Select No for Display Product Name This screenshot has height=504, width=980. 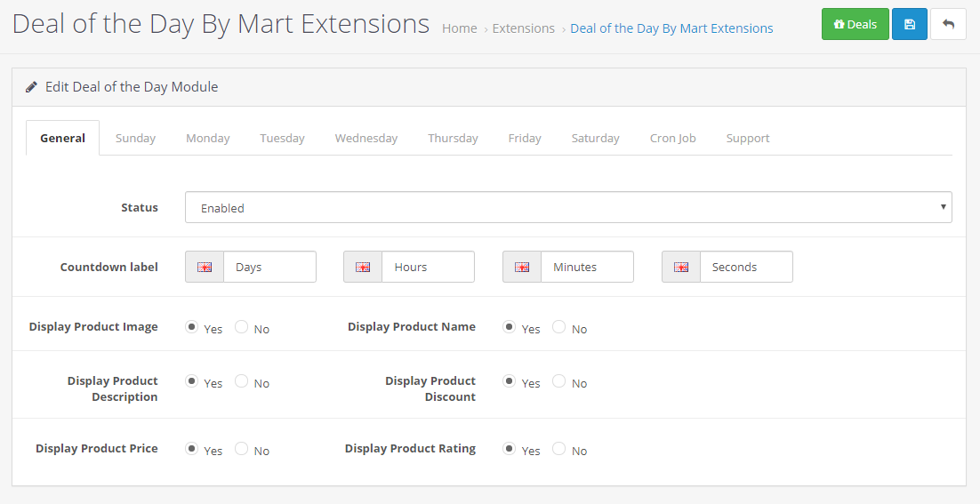558,326
